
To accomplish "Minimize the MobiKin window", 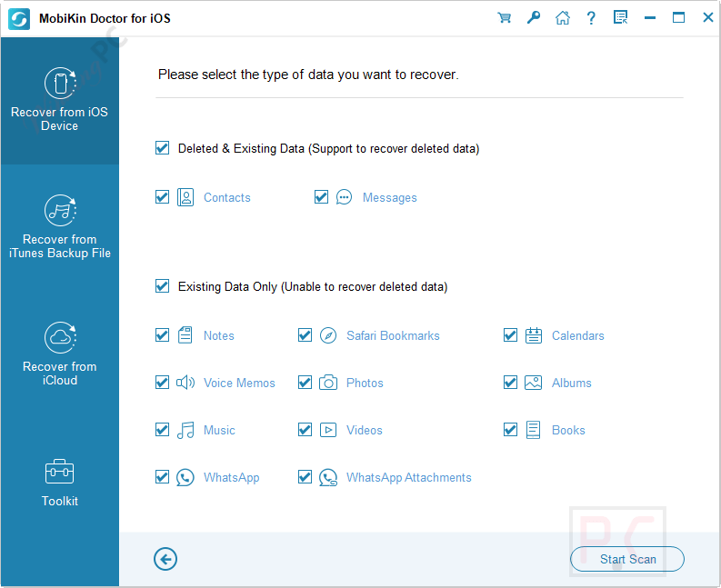I will click(x=650, y=18).
